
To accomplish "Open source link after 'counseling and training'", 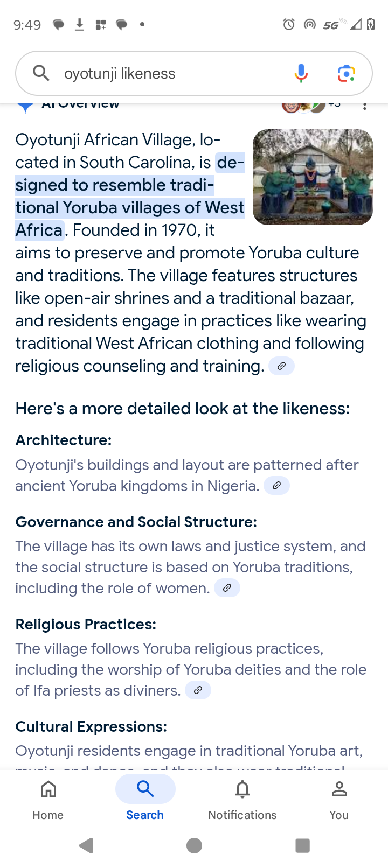I will pyautogui.click(x=281, y=366).
